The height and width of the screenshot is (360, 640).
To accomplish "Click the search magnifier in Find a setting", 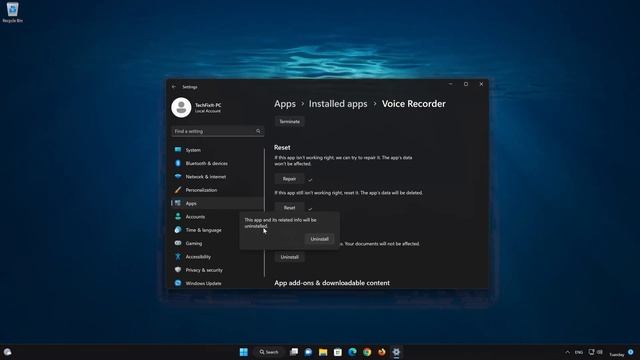I will click(258, 131).
